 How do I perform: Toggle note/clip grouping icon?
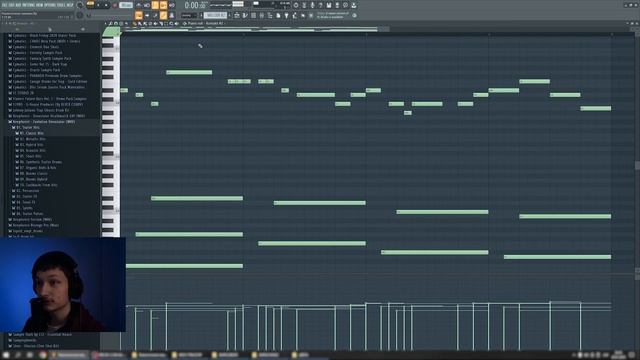click(x=163, y=16)
